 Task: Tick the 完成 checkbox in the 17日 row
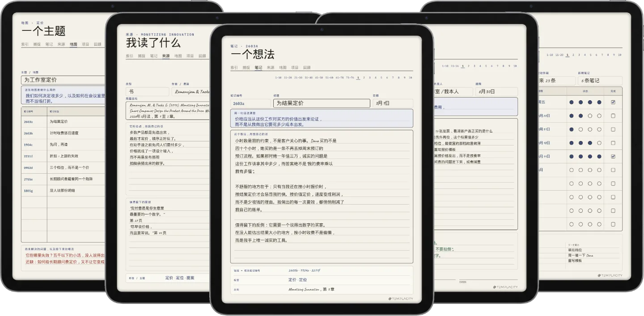coord(613,129)
